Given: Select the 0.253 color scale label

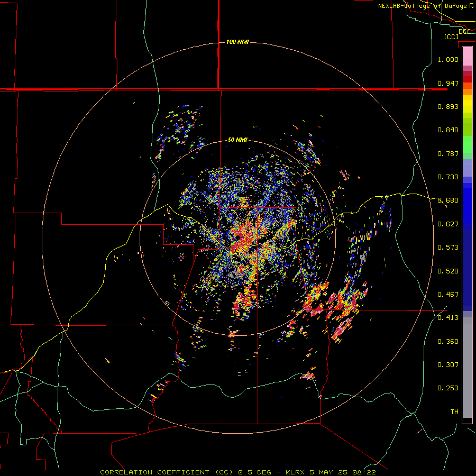Looking at the screenshot, I should coord(448,388).
